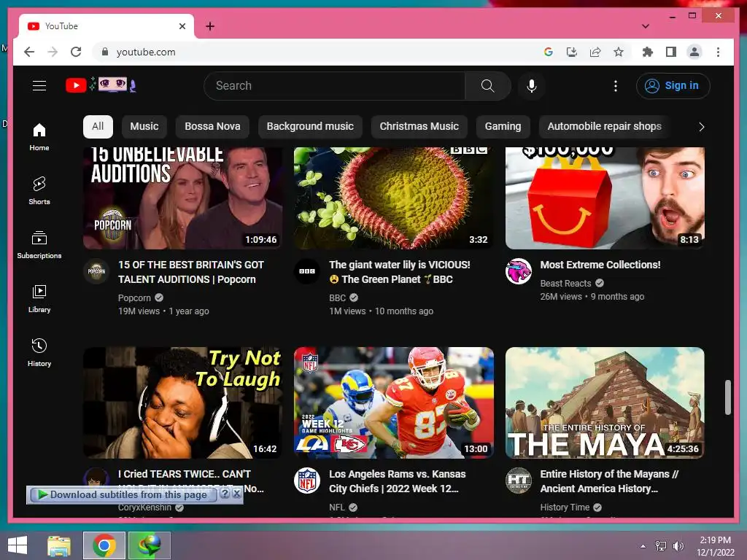Start voice search with microphone icon

[x=532, y=86]
